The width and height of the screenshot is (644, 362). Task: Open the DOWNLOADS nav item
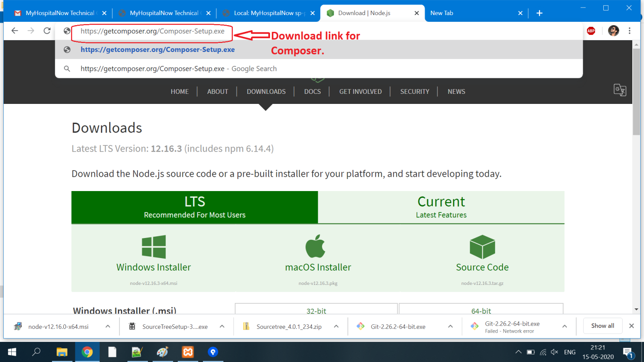click(266, 91)
